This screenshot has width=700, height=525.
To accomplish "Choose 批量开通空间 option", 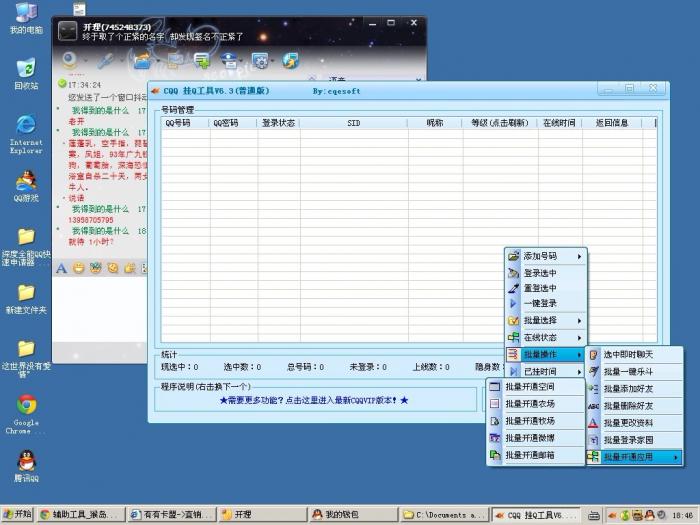I will click(x=536, y=387).
